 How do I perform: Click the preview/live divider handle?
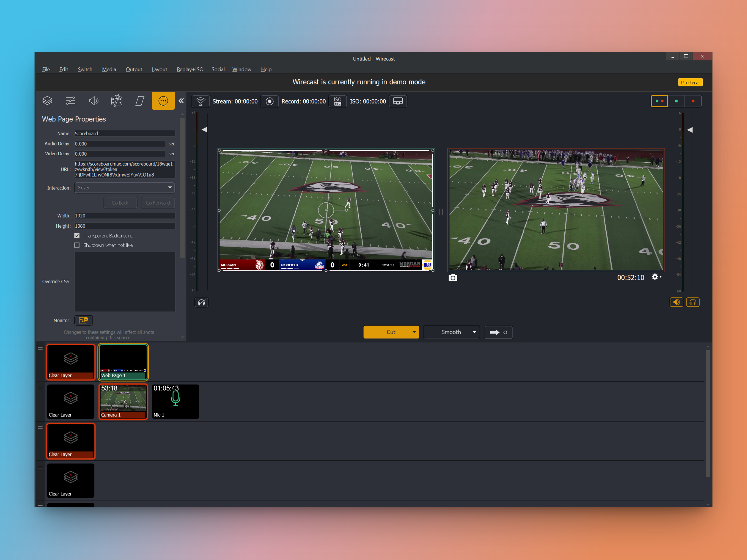click(441, 212)
